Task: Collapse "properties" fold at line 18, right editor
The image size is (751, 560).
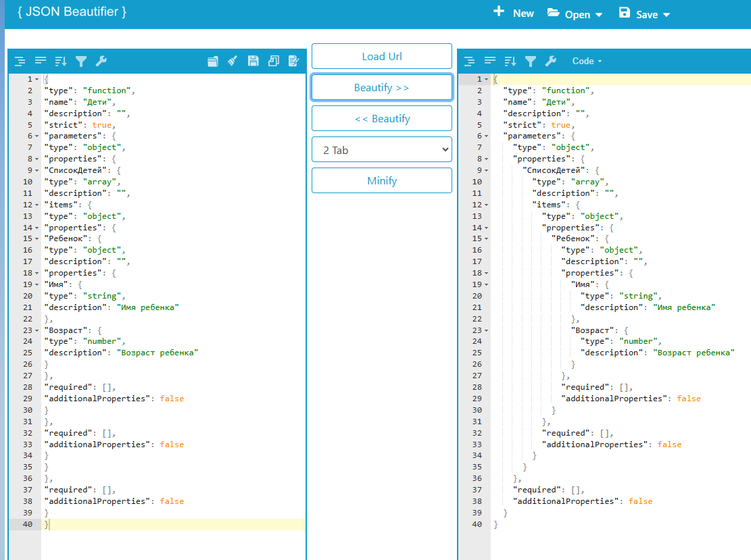Action: pos(487,274)
